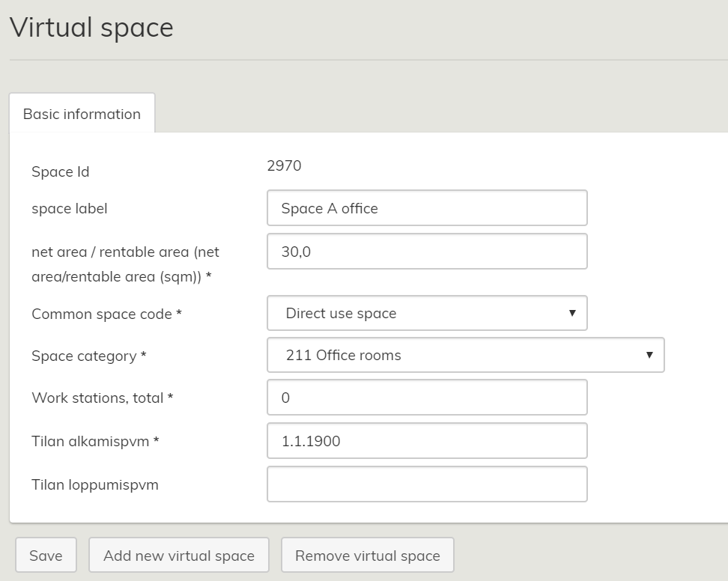Focus the net area input containing 30,0
728x581 pixels.
426,252
